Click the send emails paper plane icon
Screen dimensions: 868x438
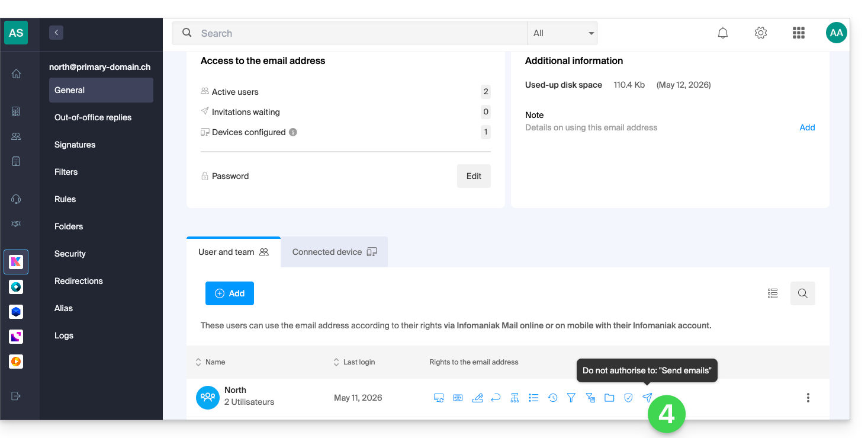647,398
